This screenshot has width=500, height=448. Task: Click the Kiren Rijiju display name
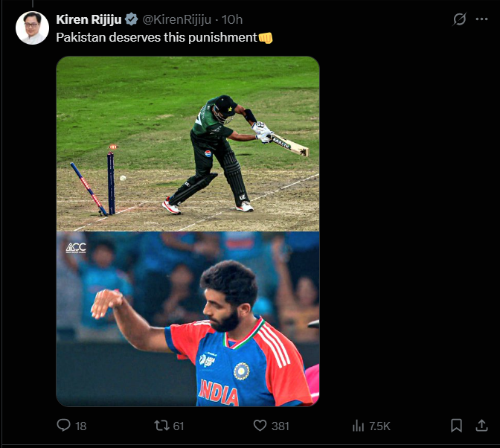[89, 19]
